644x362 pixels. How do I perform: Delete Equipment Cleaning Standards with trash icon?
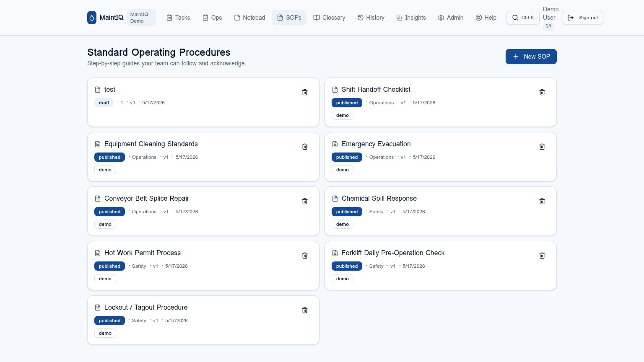[305, 147]
